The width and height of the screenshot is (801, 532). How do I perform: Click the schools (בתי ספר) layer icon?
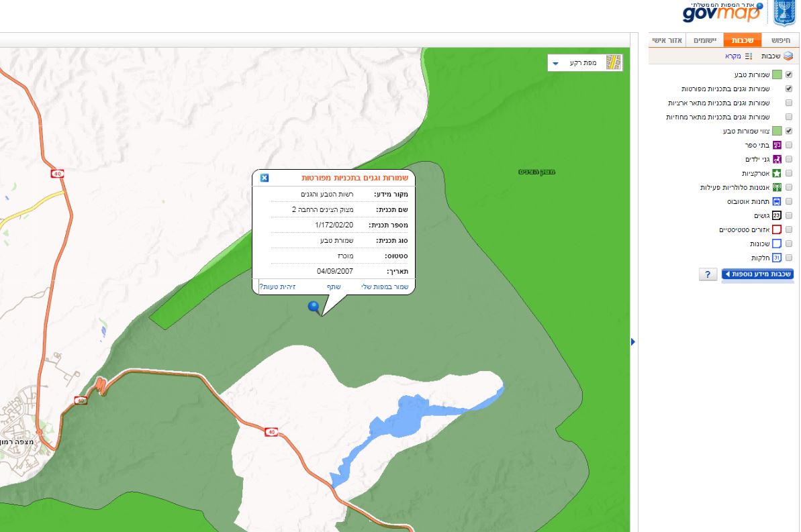(777, 145)
